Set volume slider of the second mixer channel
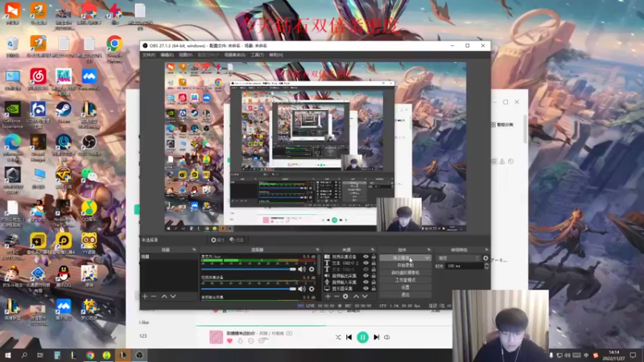 249,289
